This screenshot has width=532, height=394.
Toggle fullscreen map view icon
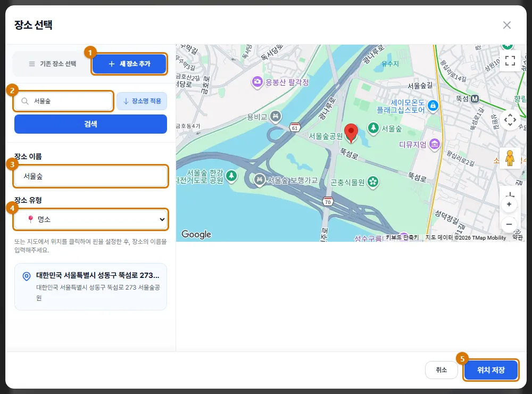[510, 61]
